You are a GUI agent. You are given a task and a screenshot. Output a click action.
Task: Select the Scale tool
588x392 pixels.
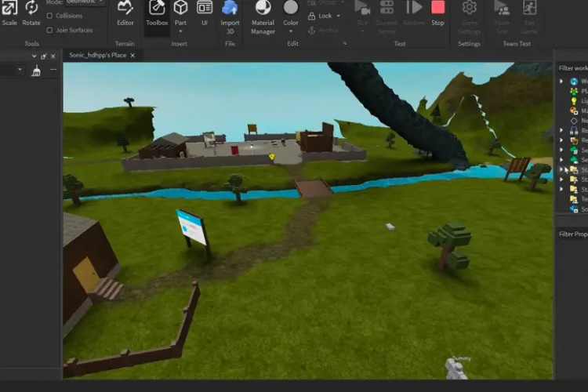click(9, 13)
